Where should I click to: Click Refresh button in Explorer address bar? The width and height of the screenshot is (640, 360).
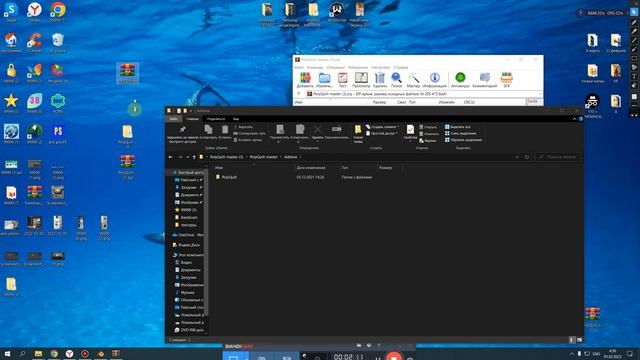click(x=527, y=157)
